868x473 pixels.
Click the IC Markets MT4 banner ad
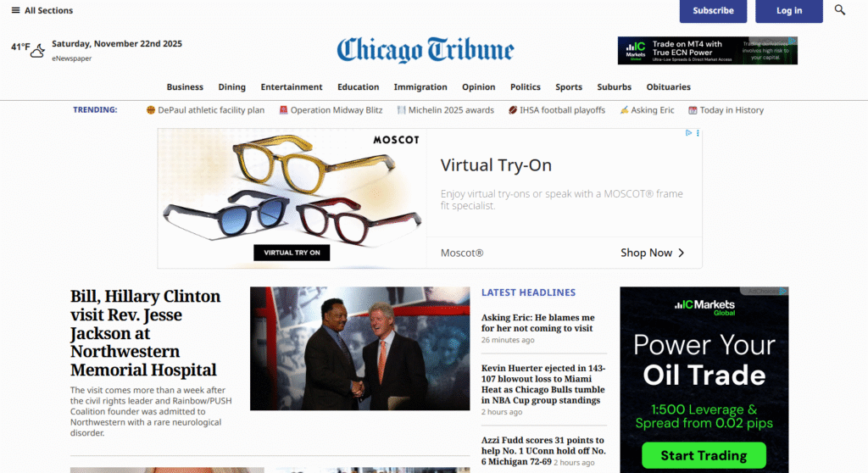coord(708,50)
